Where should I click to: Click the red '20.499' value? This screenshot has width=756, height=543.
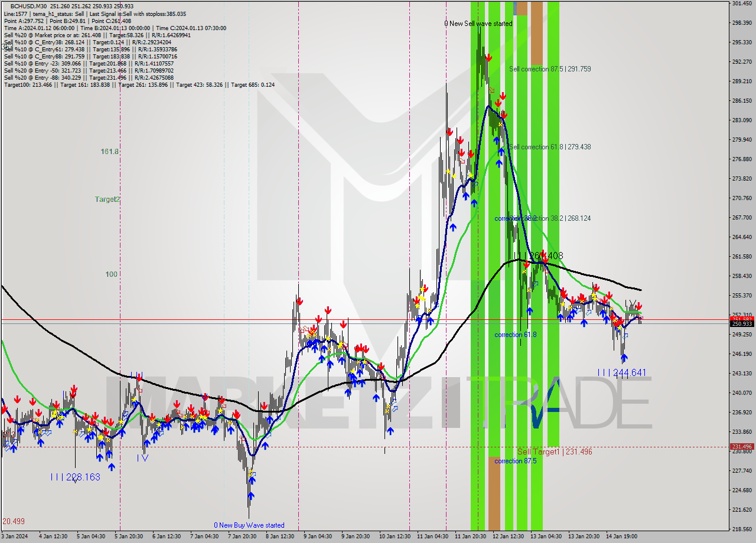pos(14,521)
